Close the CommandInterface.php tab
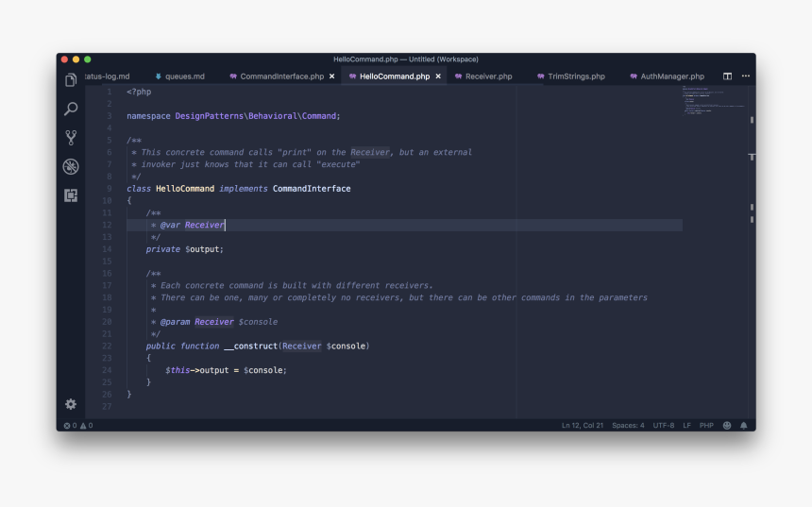Screen dimensions: 812x507 (x=331, y=76)
